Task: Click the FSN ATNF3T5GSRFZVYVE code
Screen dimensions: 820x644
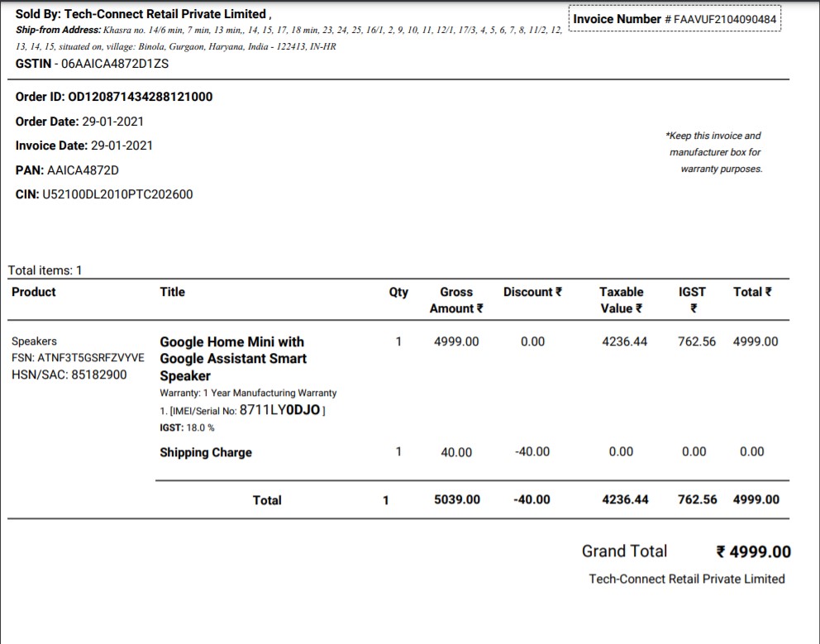Action: pyautogui.click(x=78, y=358)
